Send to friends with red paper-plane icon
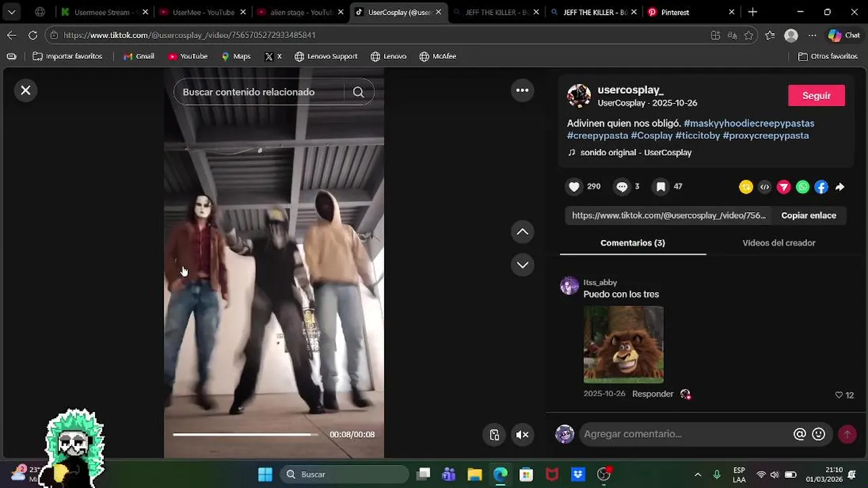Screen dimensions: 868x488 [784, 187]
